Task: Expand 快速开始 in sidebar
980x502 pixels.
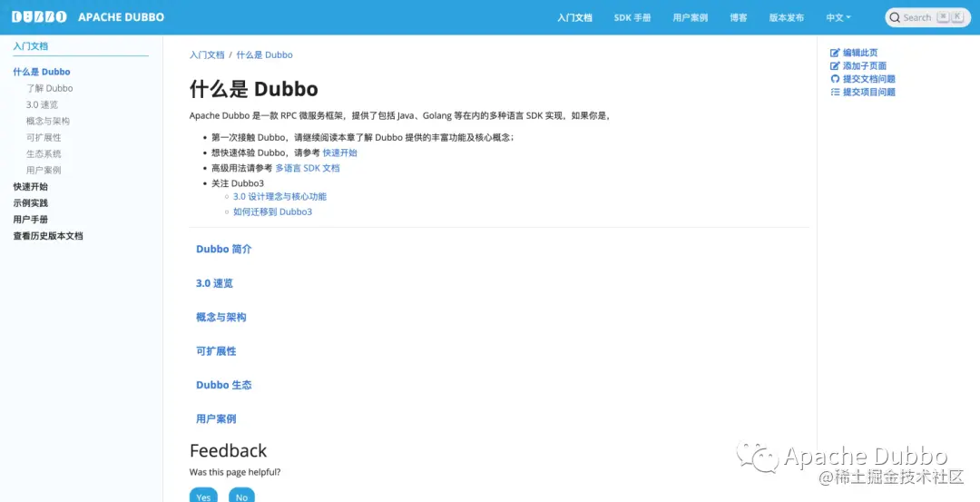Action: point(30,186)
